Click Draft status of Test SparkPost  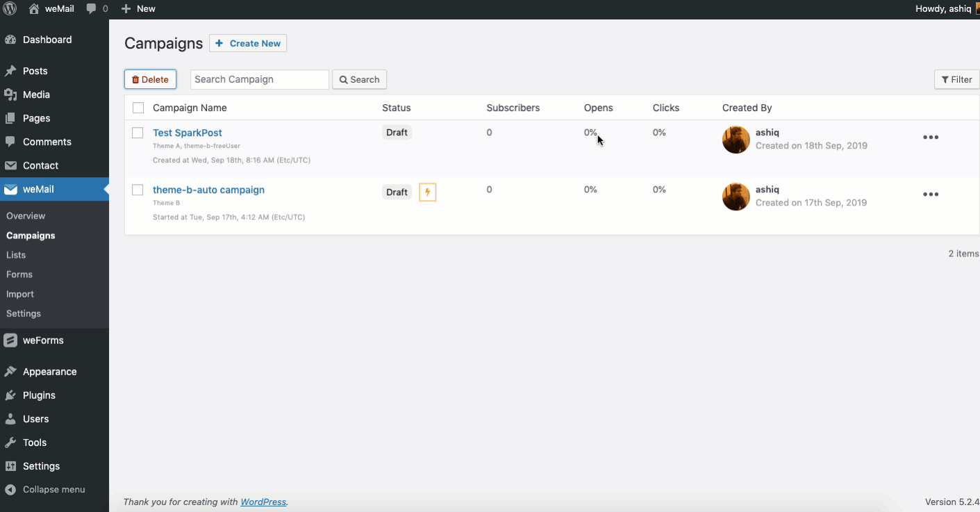[397, 133]
